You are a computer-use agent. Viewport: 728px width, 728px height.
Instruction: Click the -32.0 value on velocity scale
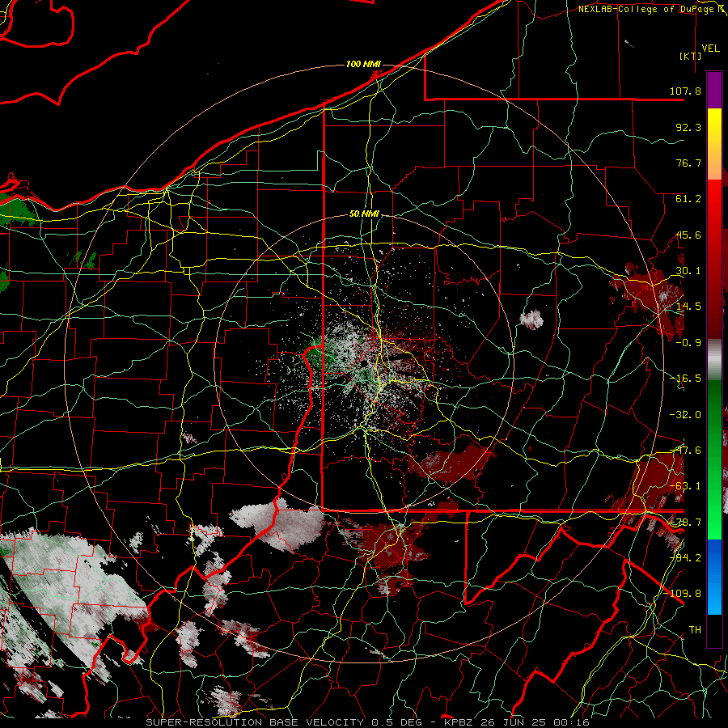pos(685,415)
